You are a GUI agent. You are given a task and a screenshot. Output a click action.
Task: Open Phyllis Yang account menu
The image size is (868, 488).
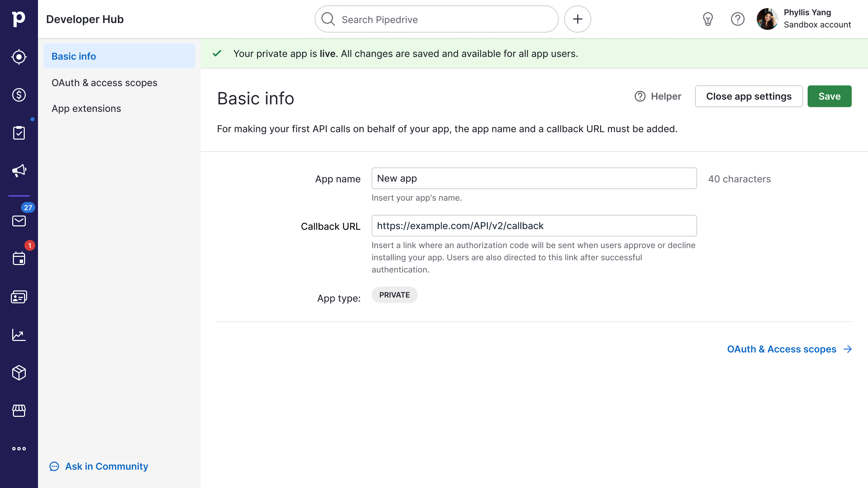click(804, 19)
